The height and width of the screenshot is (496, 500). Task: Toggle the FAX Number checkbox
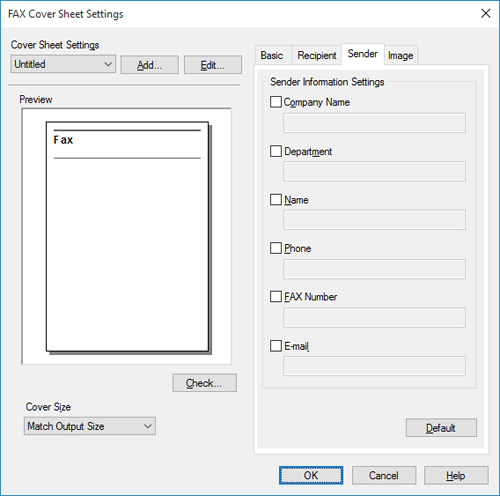click(x=276, y=296)
